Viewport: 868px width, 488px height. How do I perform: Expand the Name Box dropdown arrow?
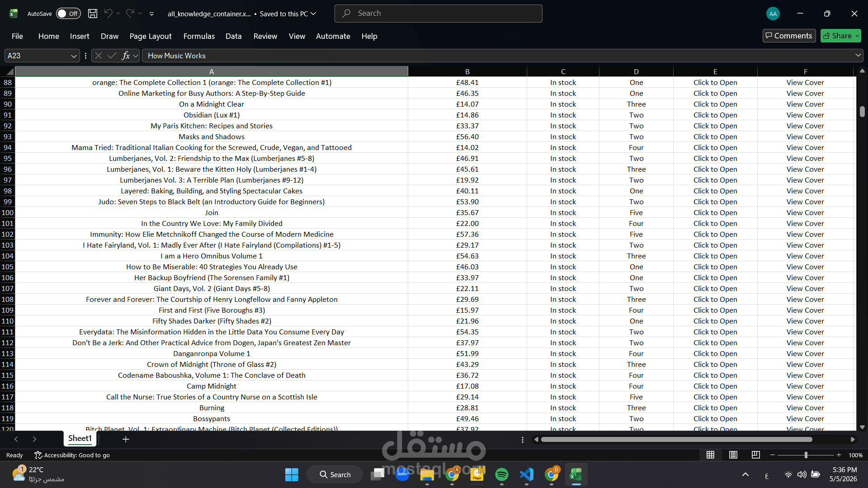coord(74,56)
